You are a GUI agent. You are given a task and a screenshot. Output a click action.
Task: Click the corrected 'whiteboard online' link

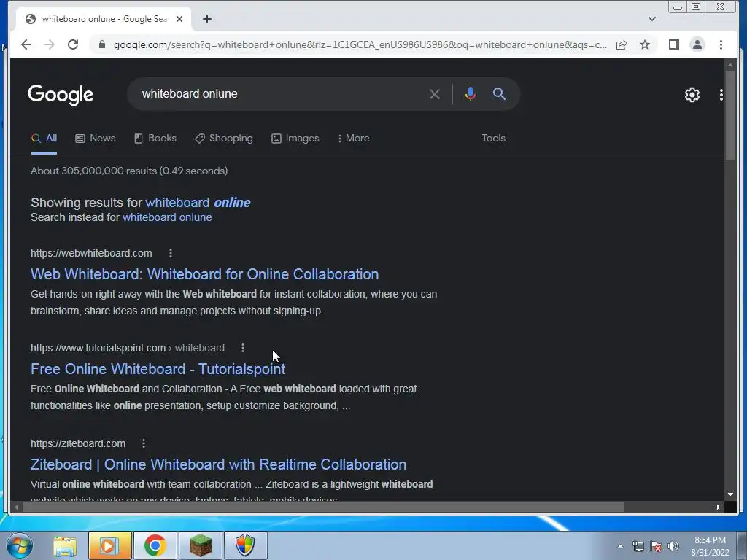[198, 203]
